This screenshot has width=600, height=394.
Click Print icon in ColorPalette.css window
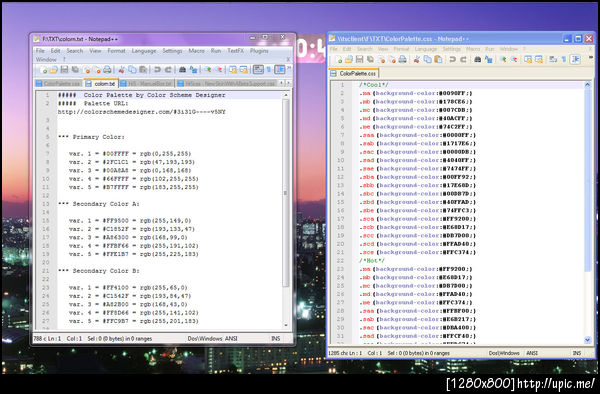(403, 59)
